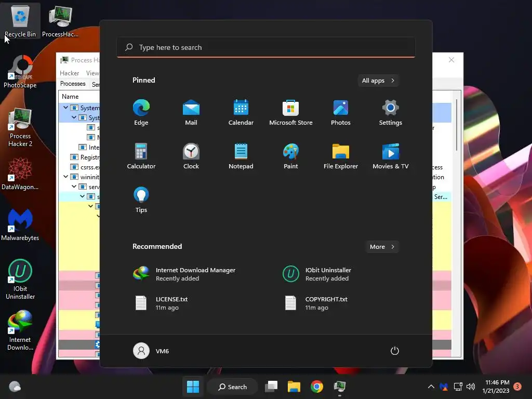Open the Photos app
This screenshot has height=399, width=532.
pyautogui.click(x=341, y=113)
